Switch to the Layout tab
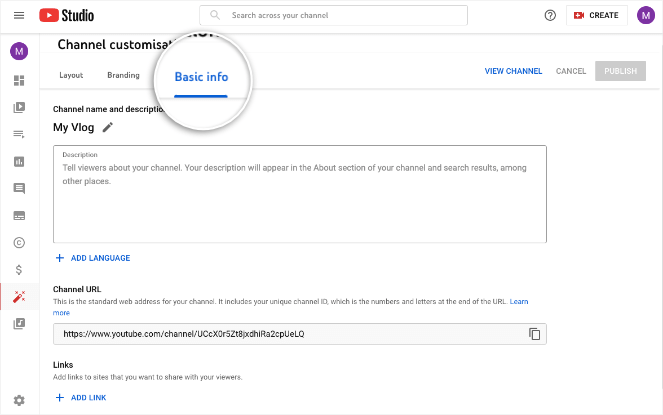 point(71,75)
